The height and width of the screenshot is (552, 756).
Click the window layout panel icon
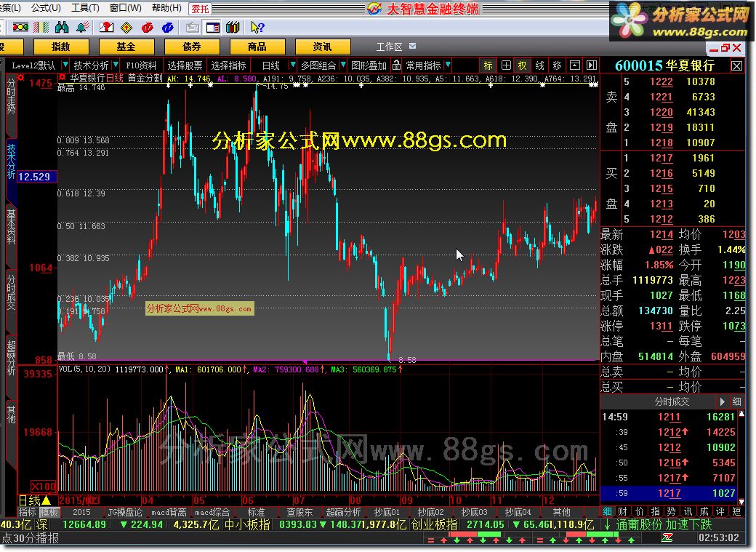[212, 28]
